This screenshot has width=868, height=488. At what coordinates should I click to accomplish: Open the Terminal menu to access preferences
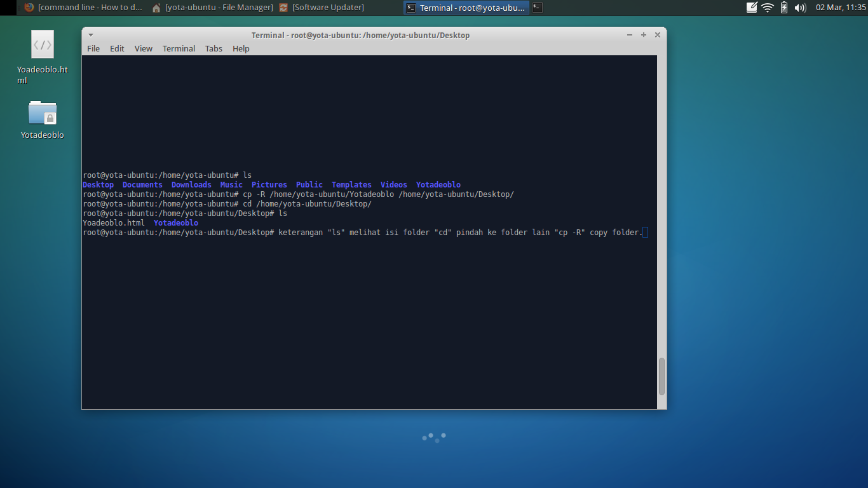[x=179, y=48]
